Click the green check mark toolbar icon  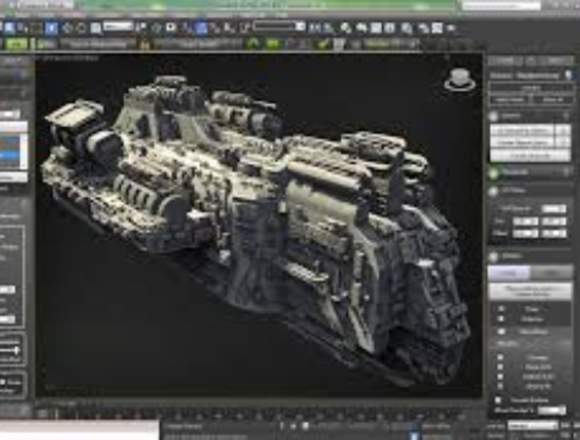click(x=324, y=44)
